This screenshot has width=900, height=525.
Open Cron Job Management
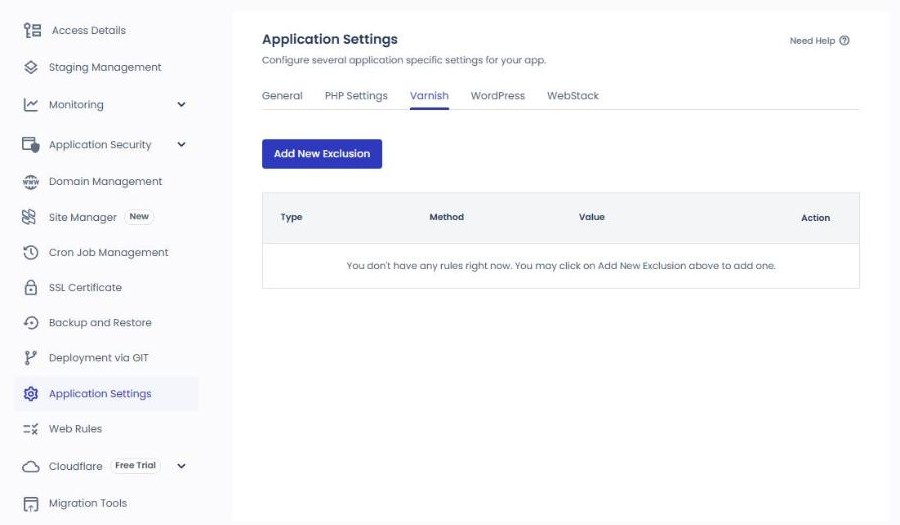108,252
